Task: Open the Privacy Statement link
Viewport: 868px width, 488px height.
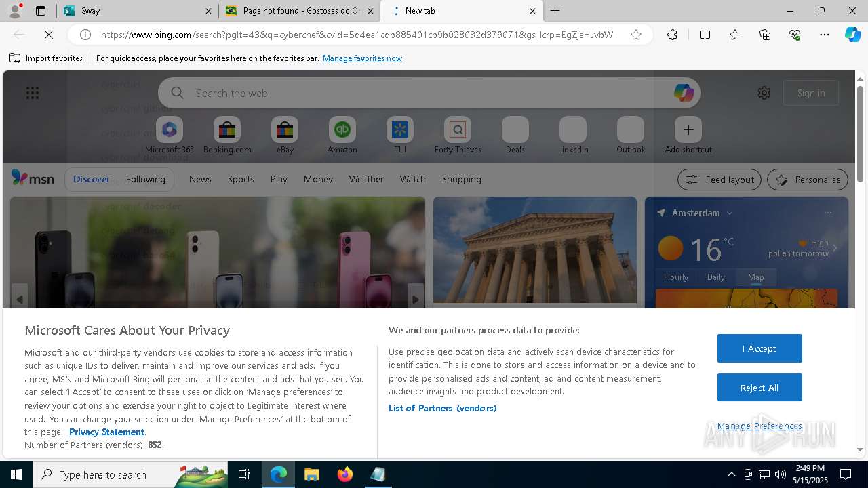Action: click(x=106, y=432)
